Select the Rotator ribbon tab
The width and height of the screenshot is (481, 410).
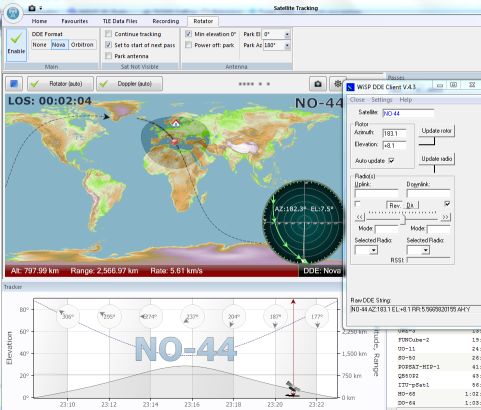point(203,21)
